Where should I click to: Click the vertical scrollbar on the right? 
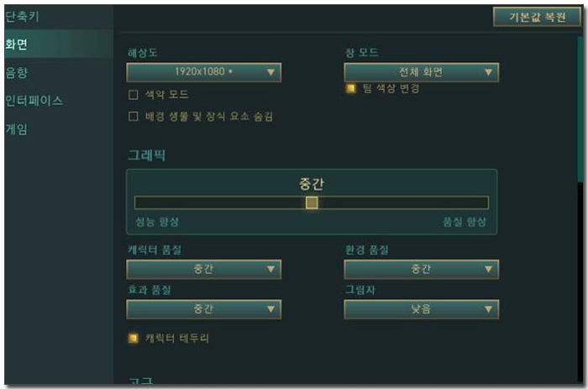click(x=580, y=108)
